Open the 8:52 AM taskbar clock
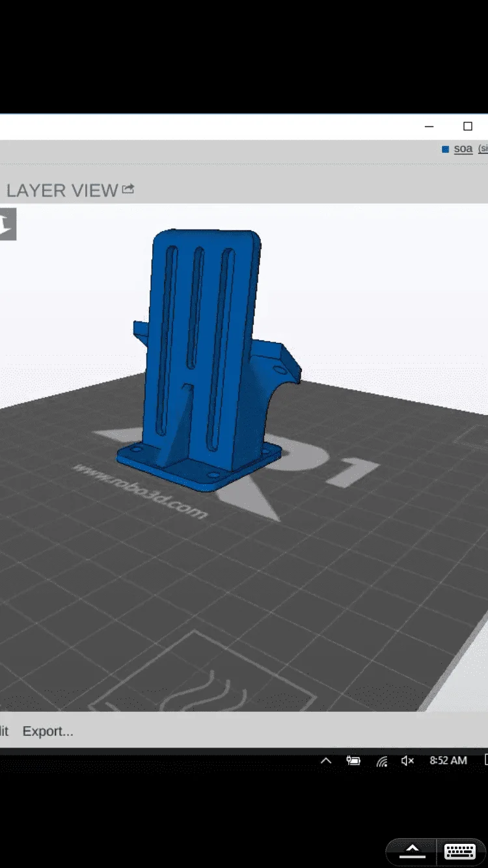Screen dimensions: 488x868 (448, 761)
